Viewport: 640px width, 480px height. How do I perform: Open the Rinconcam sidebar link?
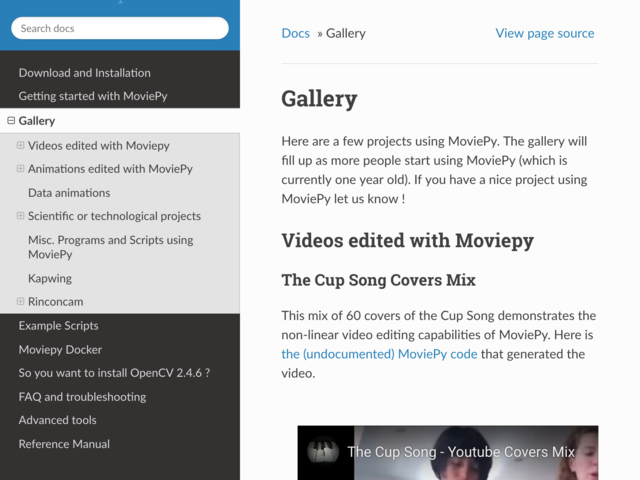[x=56, y=302]
